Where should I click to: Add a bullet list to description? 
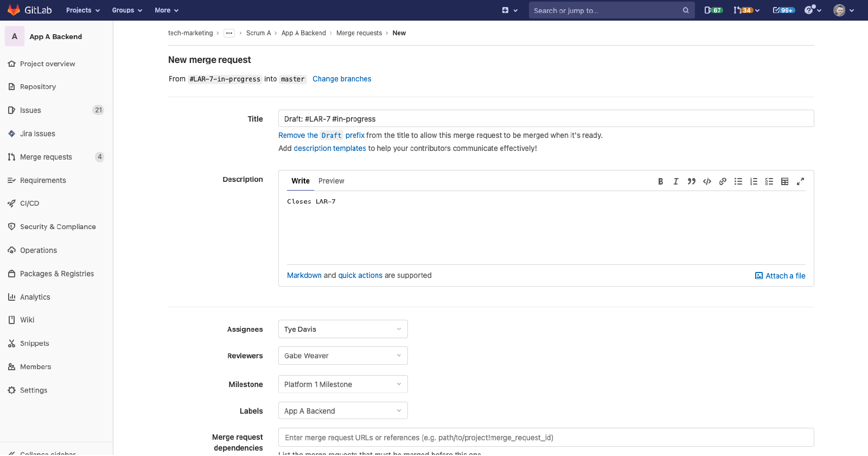pyautogui.click(x=738, y=181)
